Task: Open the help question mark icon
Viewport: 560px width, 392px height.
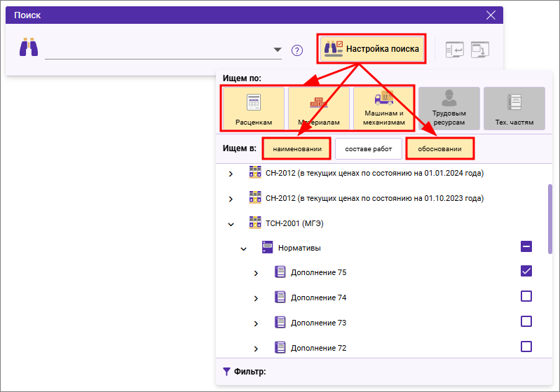Action: 297,50
